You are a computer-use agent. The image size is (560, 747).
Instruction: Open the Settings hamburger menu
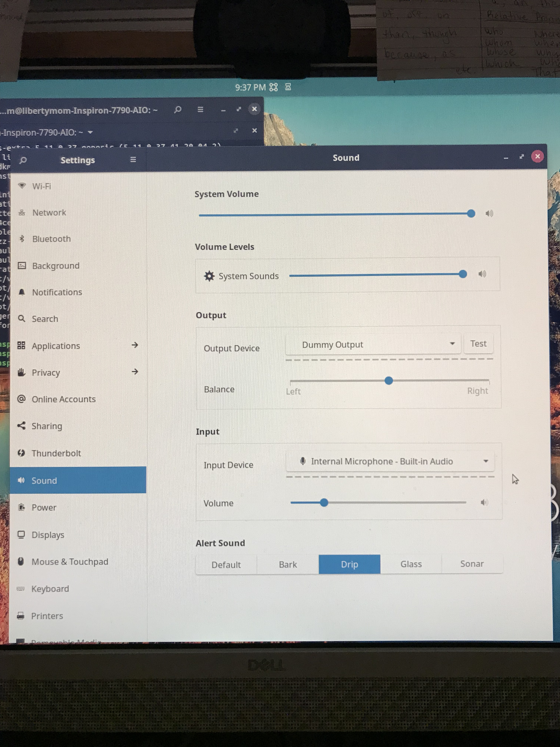point(133,159)
